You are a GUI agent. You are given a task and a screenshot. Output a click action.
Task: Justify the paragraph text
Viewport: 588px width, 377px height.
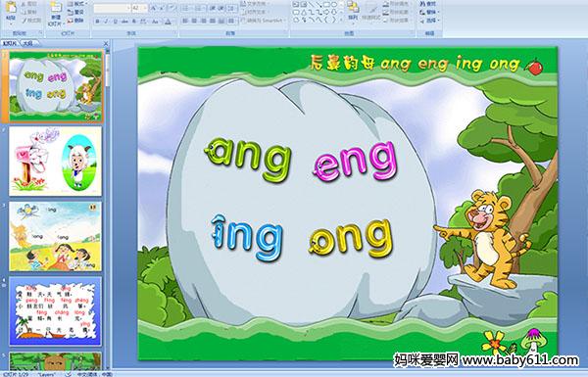(213, 21)
